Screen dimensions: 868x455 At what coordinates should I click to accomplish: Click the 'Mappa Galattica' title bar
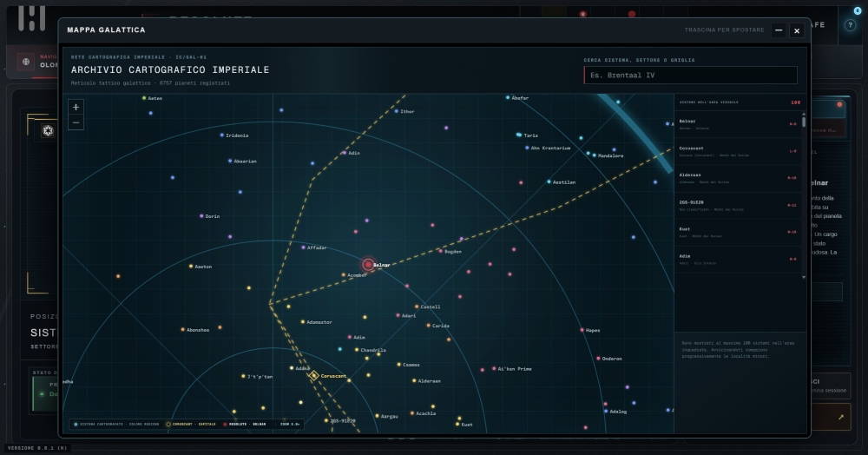pos(435,30)
